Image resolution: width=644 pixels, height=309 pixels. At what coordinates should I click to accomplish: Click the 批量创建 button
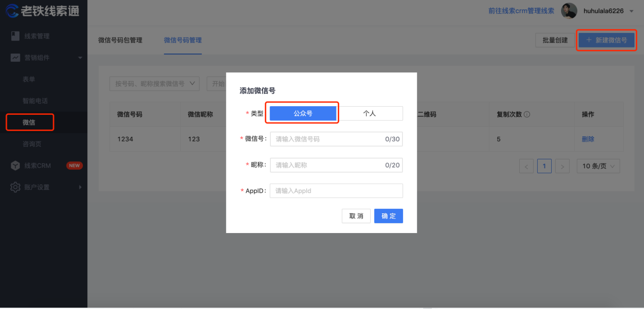pos(555,40)
